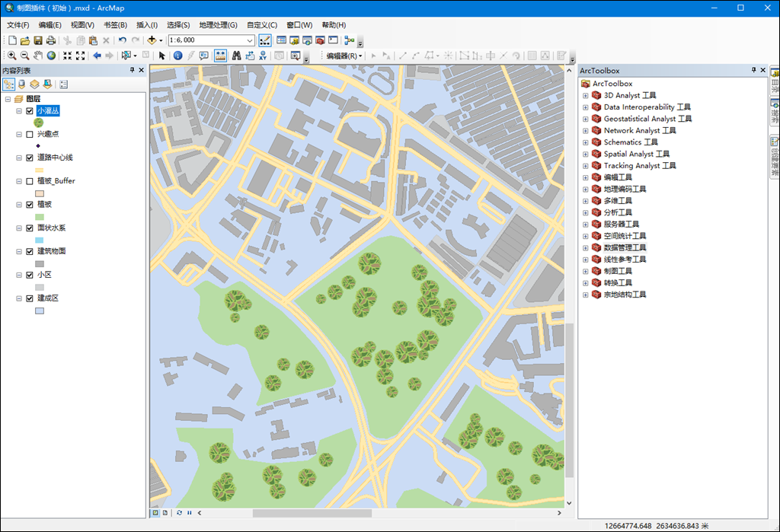Viewport: 780px width, 532px height.
Task: Click the Print icon in the standard toolbar
Action: click(x=51, y=40)
